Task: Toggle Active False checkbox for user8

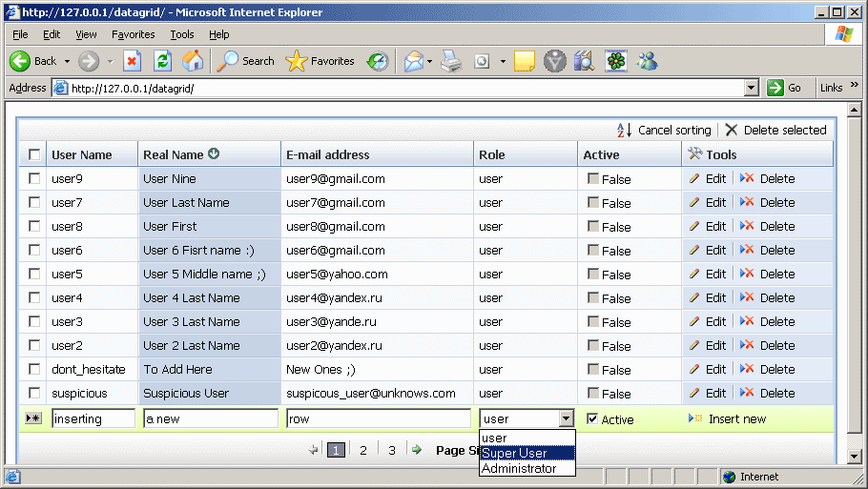Action: pos(593,226)
